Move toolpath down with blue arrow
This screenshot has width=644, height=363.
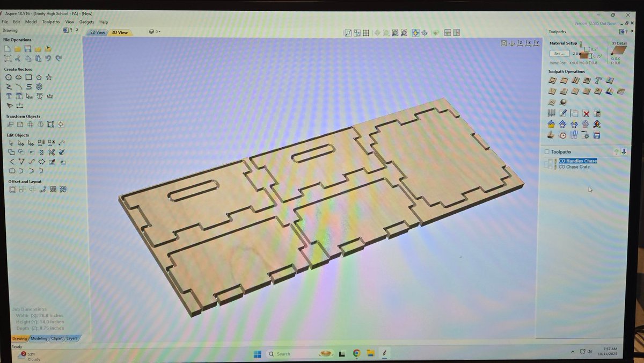tap(624, 152)
